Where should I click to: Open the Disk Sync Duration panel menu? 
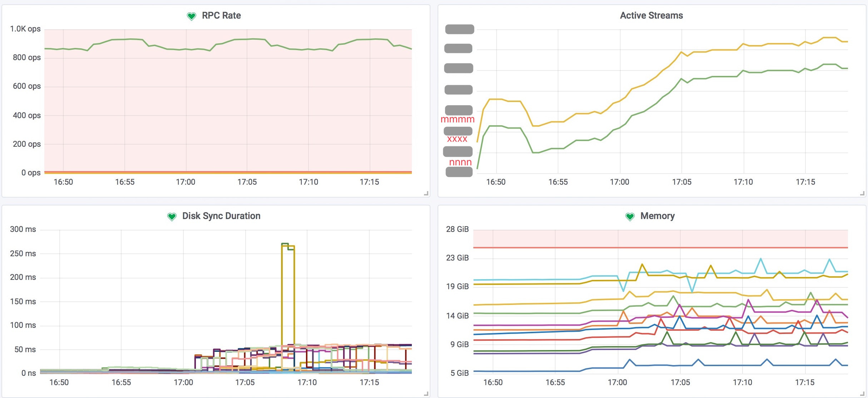click(221, 216)
